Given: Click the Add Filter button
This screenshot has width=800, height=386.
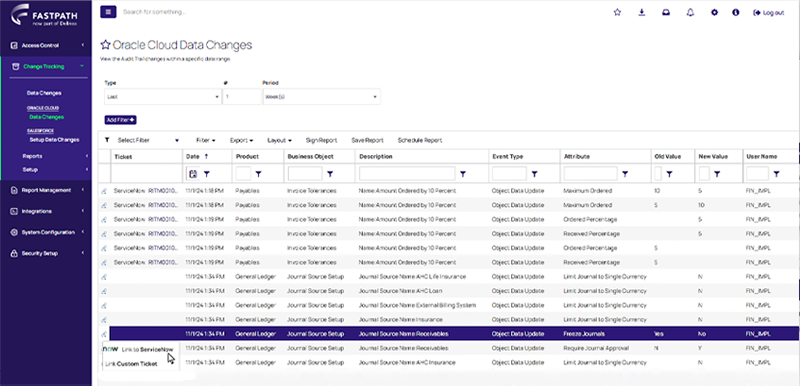Looking at the screenshot, I should click(x=120, y=120).
